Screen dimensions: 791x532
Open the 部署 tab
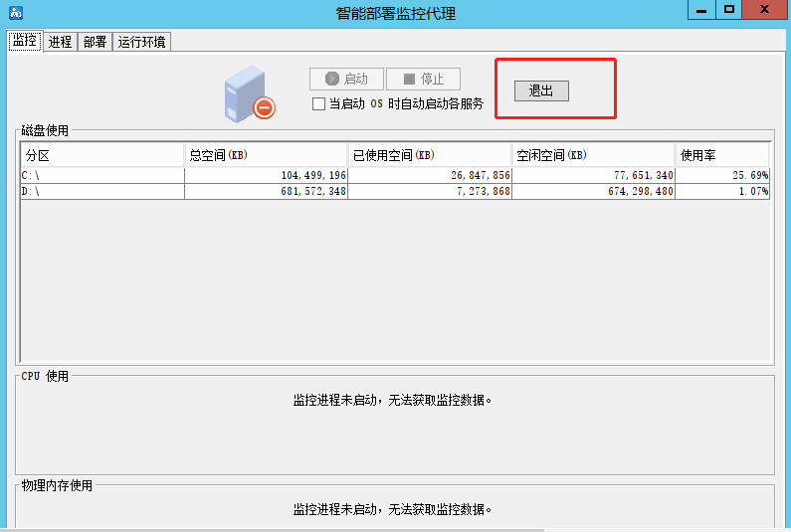tap(95, 42)
